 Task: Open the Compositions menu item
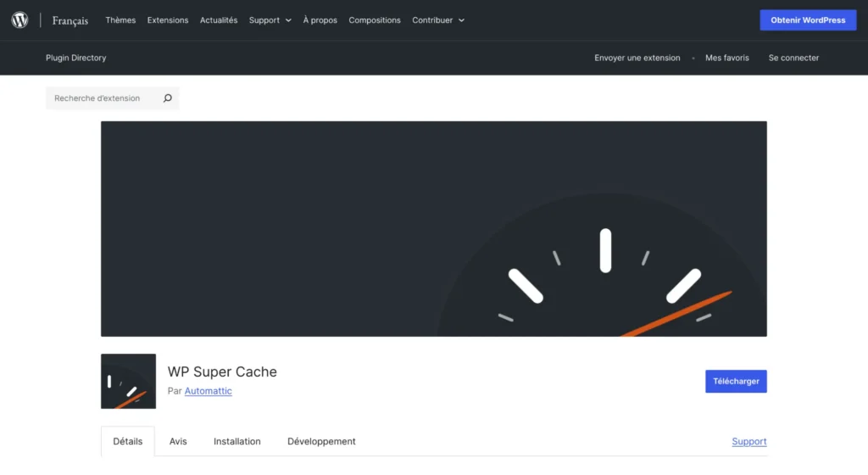[x=375, y=20]
